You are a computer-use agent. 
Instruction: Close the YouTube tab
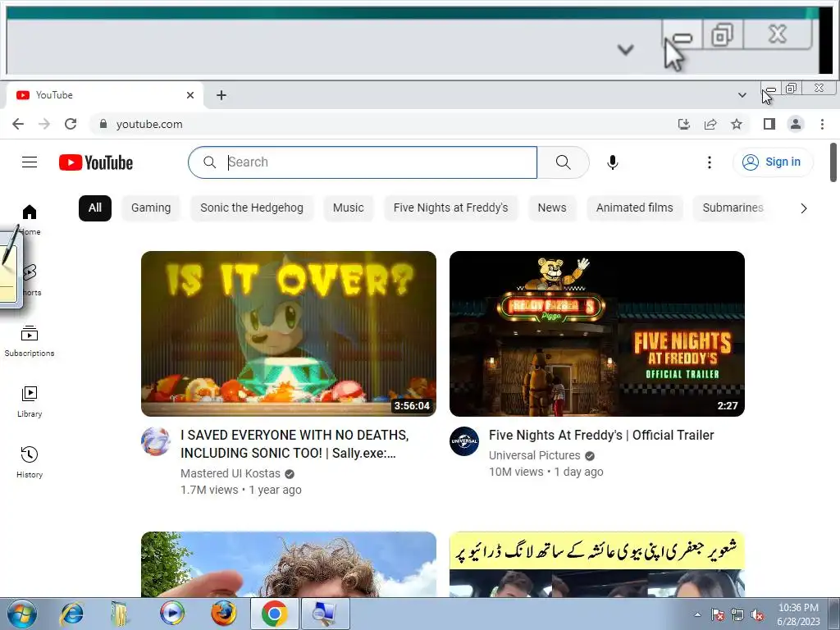coord(190,95)
